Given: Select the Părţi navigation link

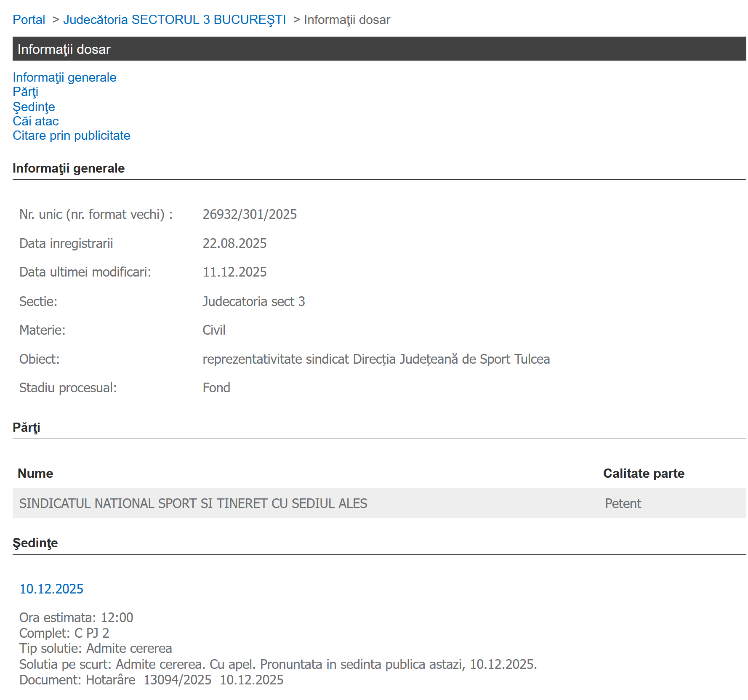Looking at the screenshot, I should [x=25, y=92].
